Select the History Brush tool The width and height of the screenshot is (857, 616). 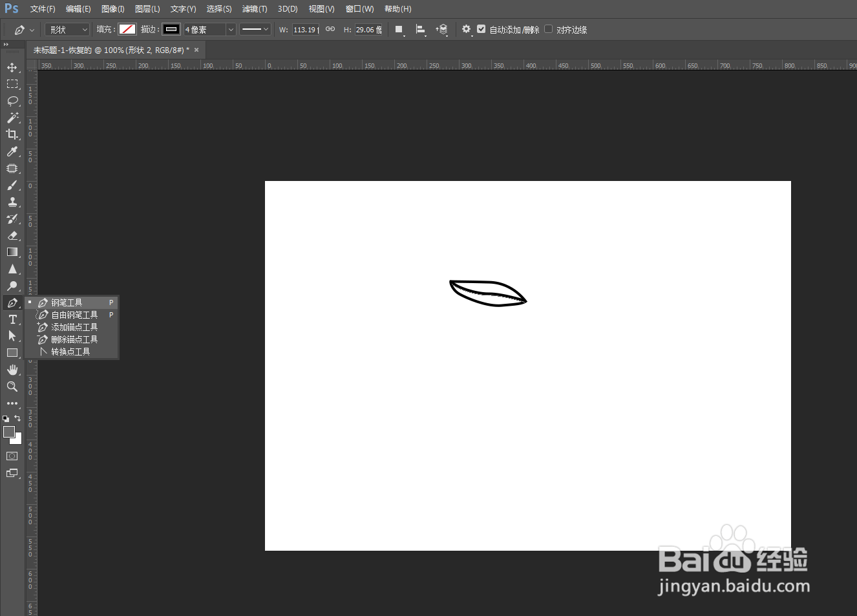[12, 218]
